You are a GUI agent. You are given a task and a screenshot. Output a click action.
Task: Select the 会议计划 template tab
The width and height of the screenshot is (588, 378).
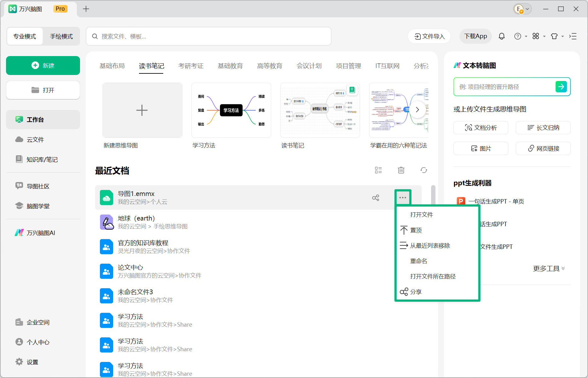(x=309, y=66)
